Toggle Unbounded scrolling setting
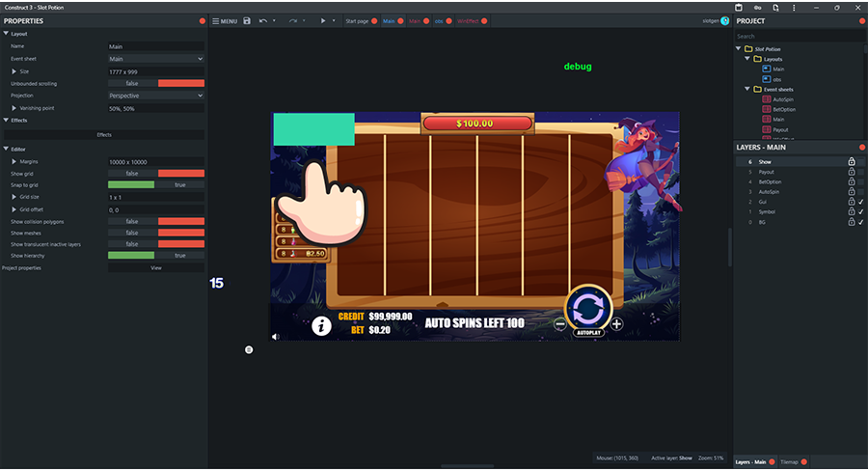The image size is (868, 471). 156,83
